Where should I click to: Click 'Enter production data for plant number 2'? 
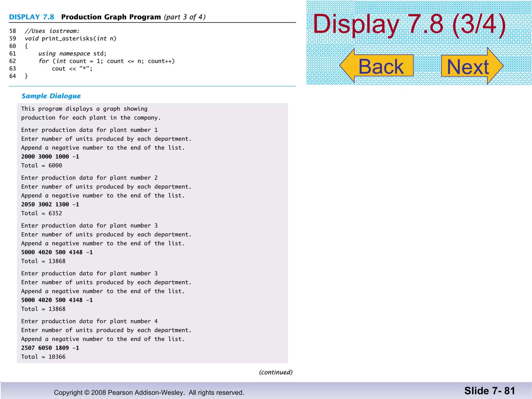[x=89, y=178]
